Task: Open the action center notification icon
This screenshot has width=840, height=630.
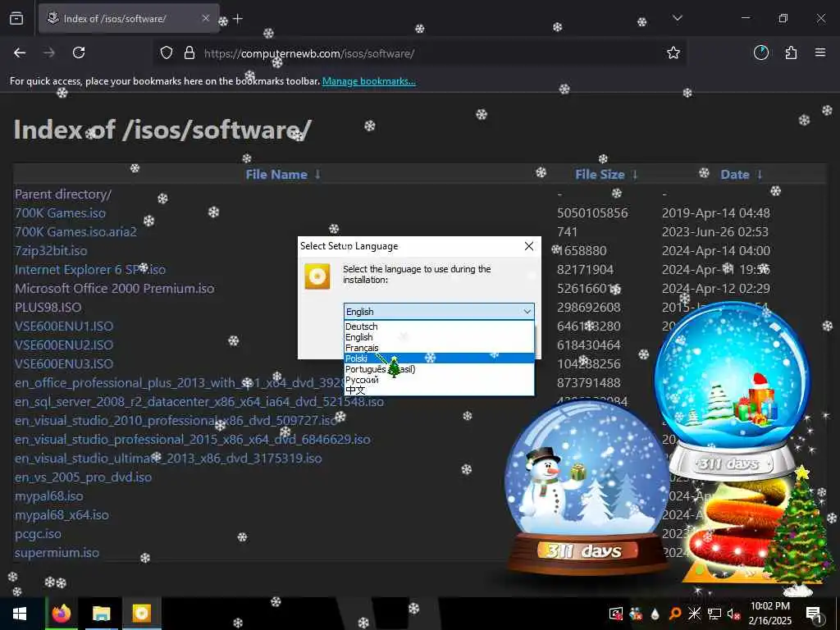Action: [x=814, y=614]
